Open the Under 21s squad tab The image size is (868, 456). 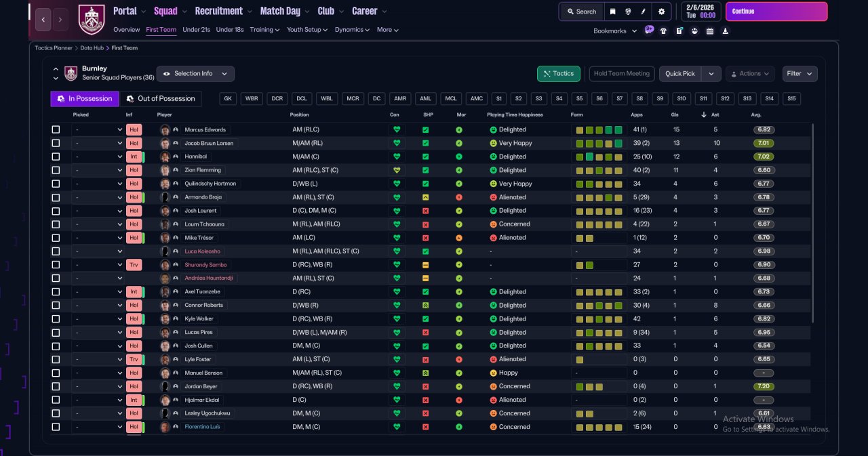click(197, 30)
